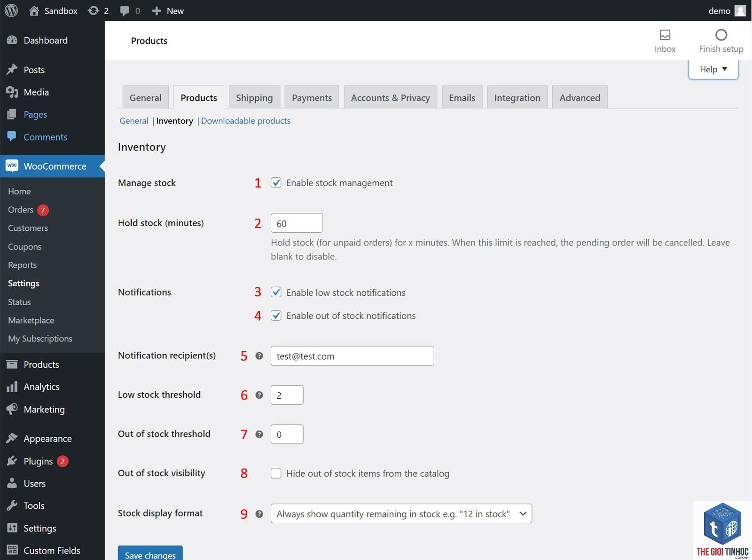The image size is (752, 560).
Task: Open the comments bubble icon in admin bar
Action: click(125, 11)
